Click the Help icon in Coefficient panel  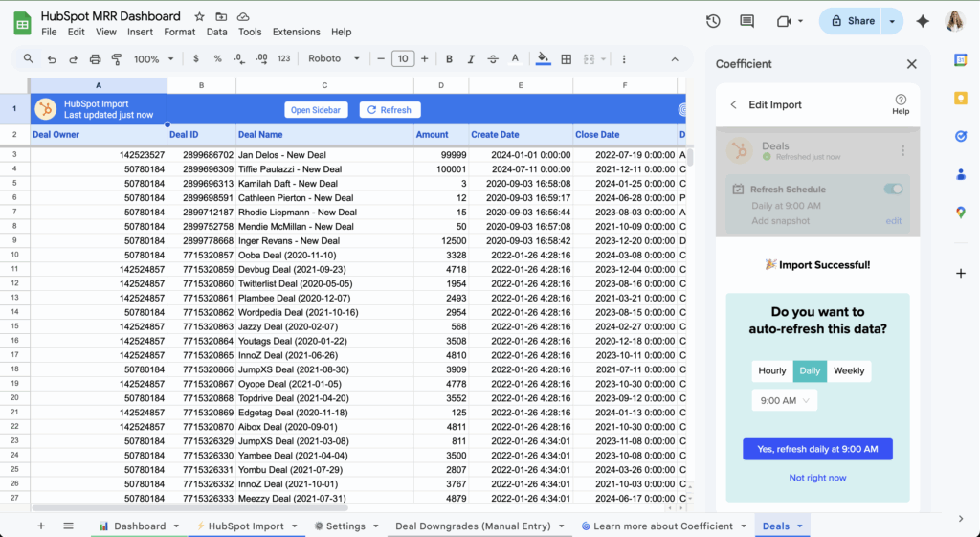[x=901, y=104]
